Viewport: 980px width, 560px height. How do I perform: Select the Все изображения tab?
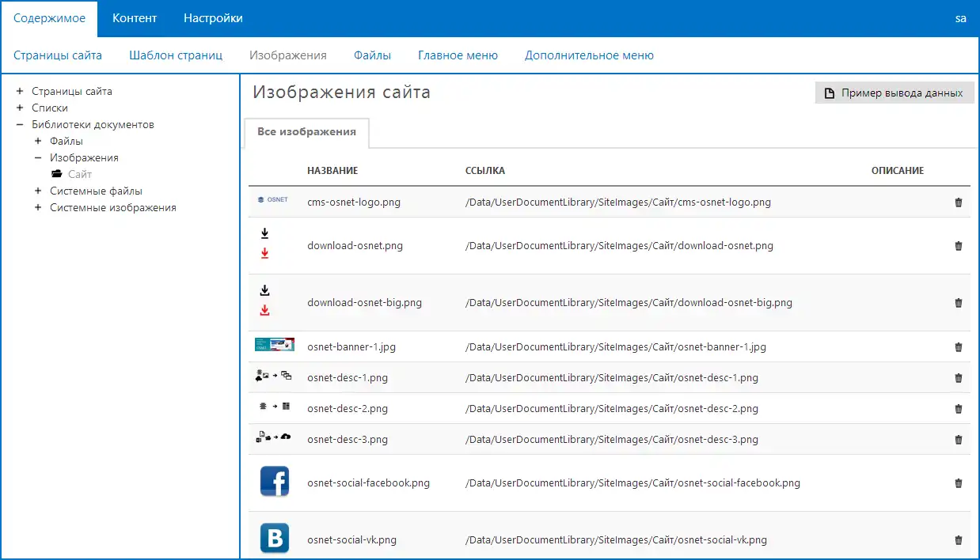306,132
